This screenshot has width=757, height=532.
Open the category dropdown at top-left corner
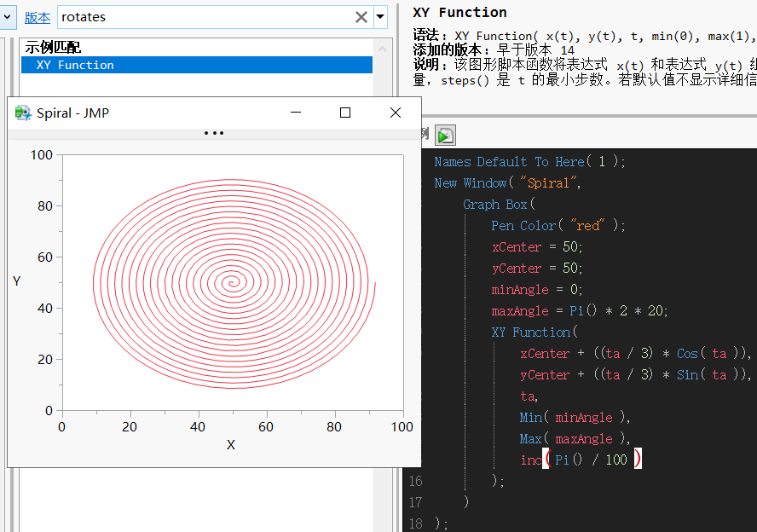[x=6, y=17]
